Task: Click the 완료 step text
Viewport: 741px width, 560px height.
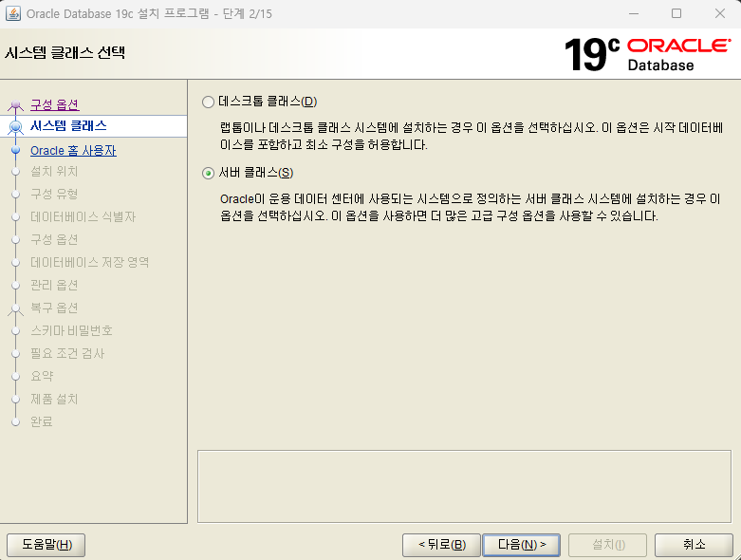Action: 42,421
